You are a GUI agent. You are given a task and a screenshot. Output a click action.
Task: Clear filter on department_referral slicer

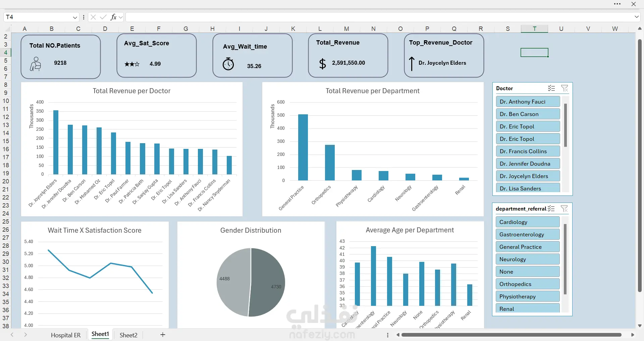pos(565,209)
